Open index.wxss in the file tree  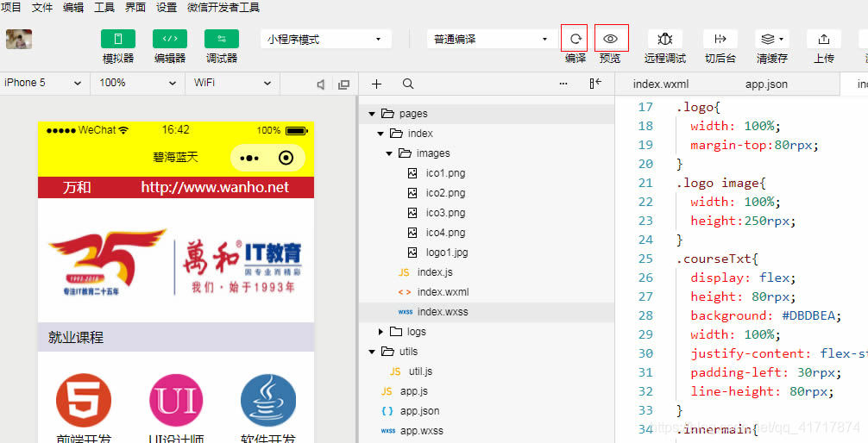(443, 312)
